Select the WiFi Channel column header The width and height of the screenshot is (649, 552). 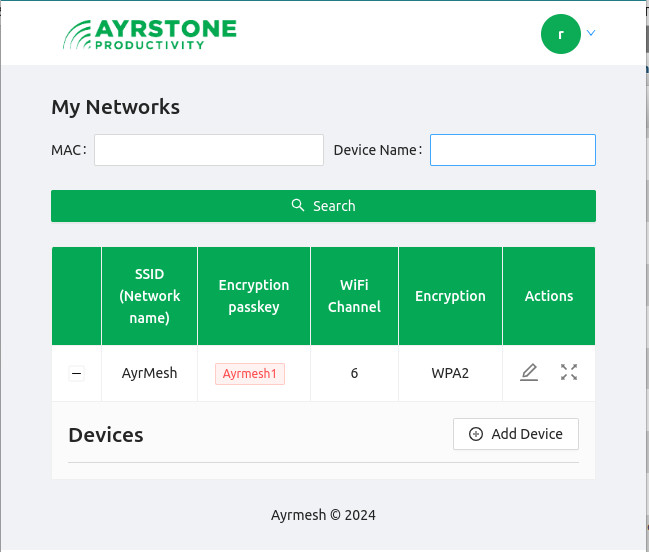pyautogui.click(x=354, y=296)
